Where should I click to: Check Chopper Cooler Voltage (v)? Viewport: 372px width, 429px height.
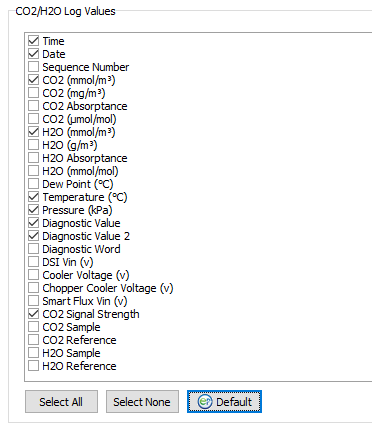click(x=33, y=288)
